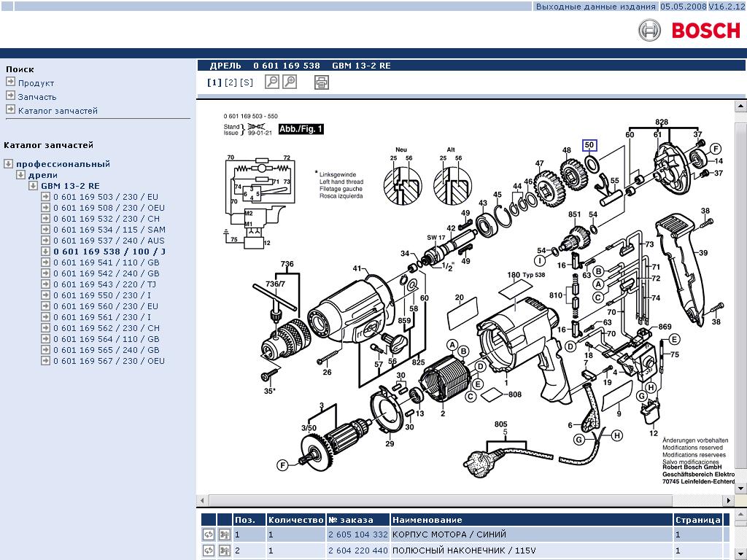The image size is (747, 560).
Task: Click part number 736 in the diagram
Action: tap(287, 264)
